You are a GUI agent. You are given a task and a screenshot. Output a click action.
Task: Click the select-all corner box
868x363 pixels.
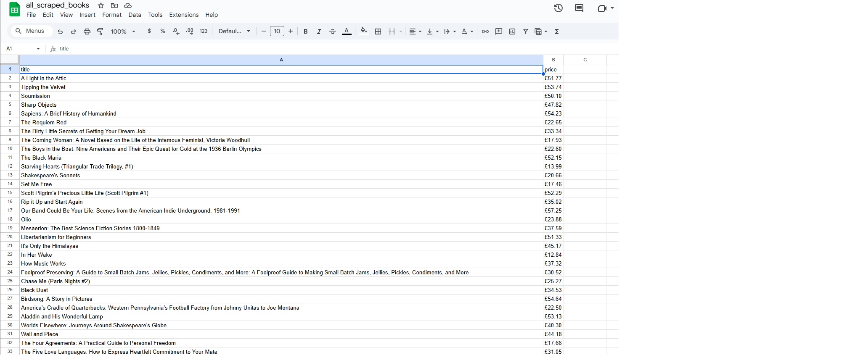tap(10, 60)
